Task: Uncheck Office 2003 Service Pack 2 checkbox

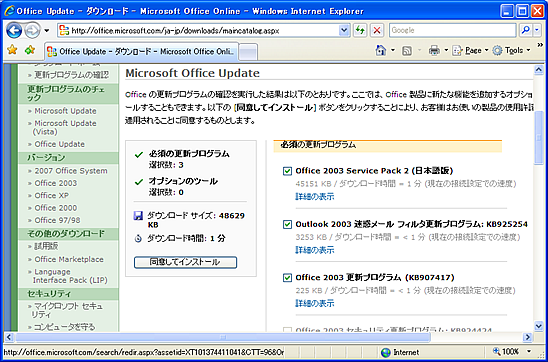Action: (287, 171)
